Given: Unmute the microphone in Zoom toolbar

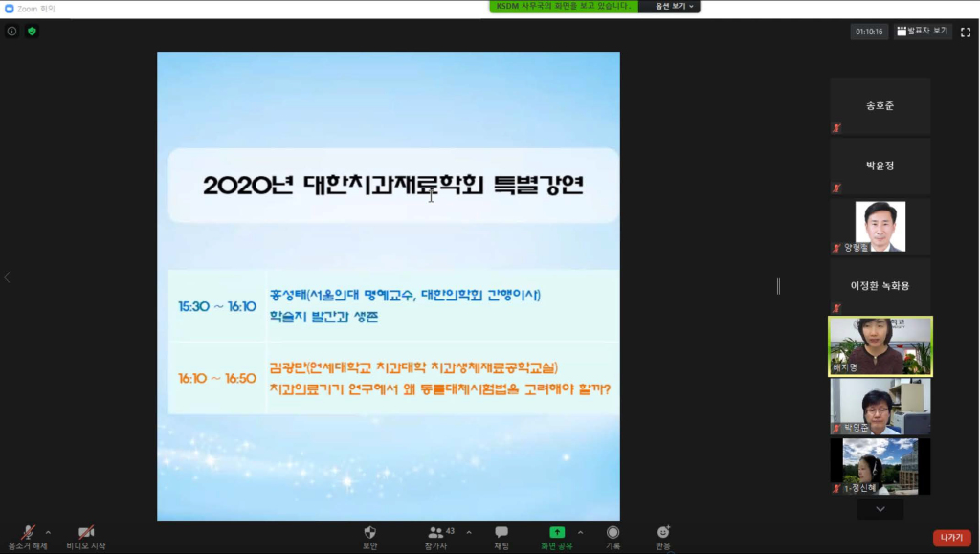Looking at the screenshot, I should point(28,533).
